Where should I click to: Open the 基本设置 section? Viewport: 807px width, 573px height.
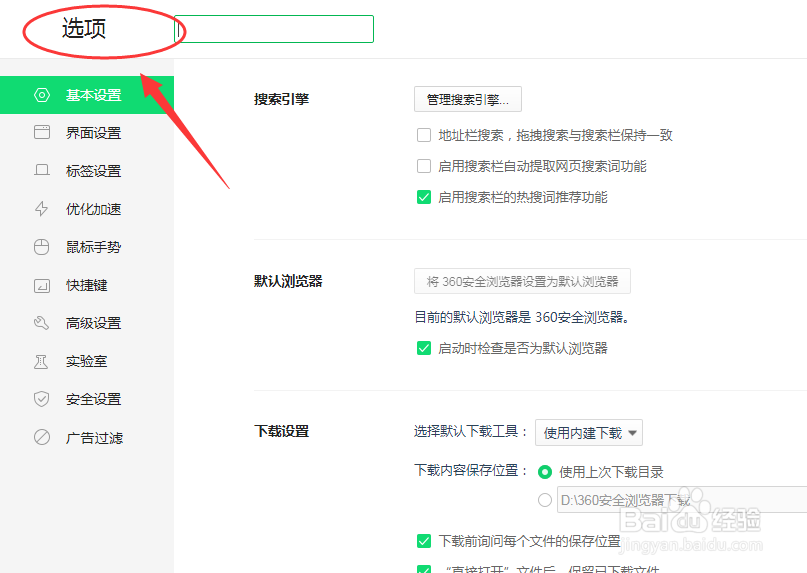click(x=87, y=95)
